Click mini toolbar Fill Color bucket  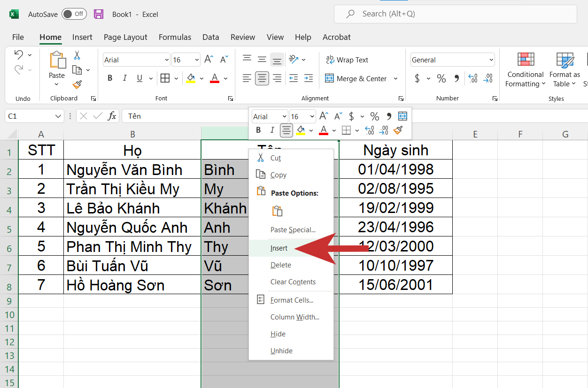point(301,130)
